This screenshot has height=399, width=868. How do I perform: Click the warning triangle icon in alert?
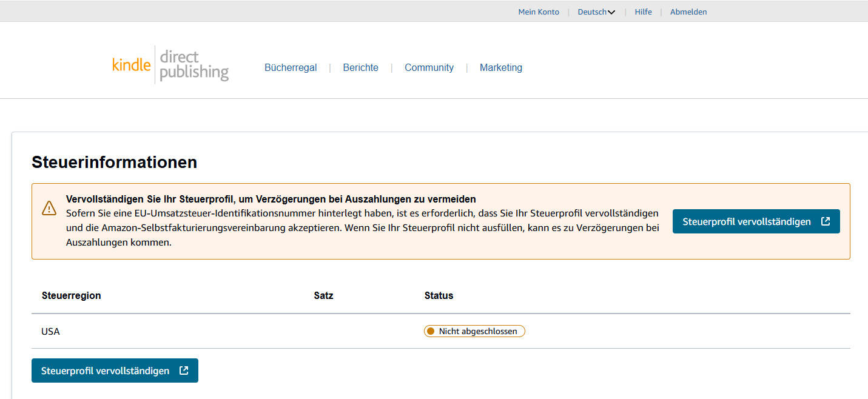[49, 208]
